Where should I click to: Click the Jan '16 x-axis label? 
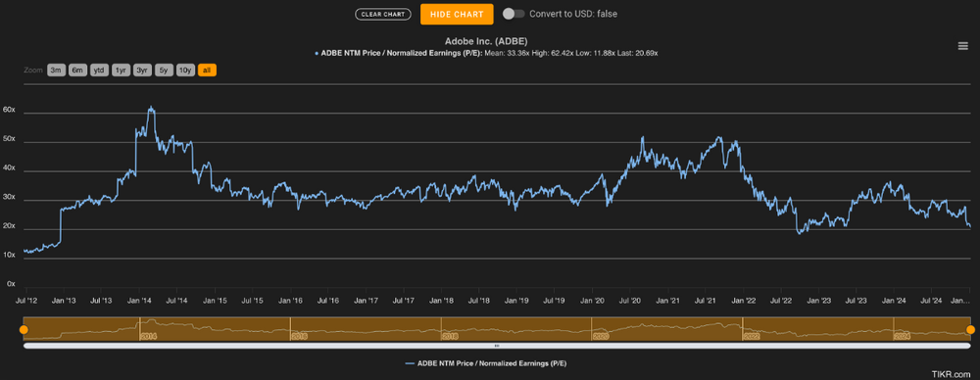point(290,301)
